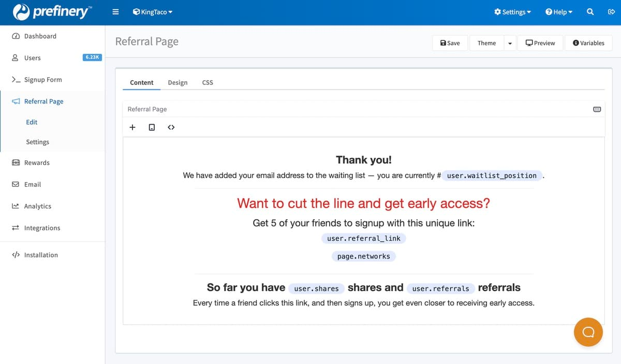Screen dimensions: 621x364
Task: Click the Variables button
Action: (x=588, y=43)
